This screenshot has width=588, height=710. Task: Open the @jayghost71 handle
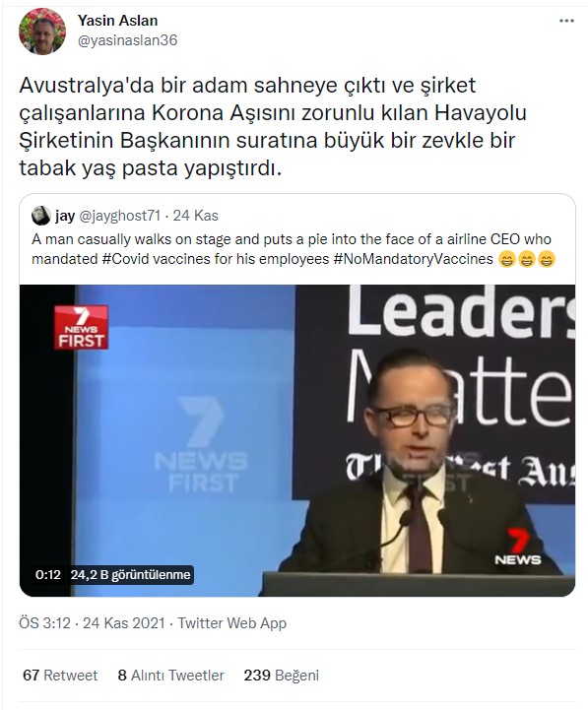click(x=119, y=216)
